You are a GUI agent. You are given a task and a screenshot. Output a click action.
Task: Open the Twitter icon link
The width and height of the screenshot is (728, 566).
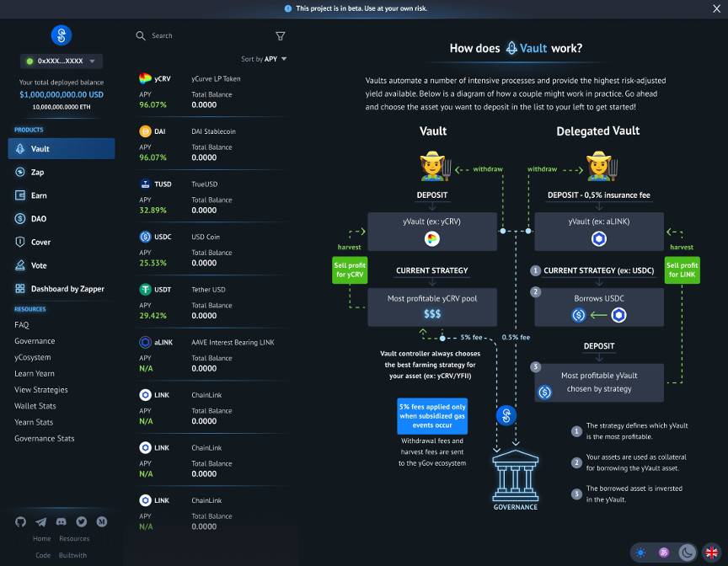(x=82, y=522)
